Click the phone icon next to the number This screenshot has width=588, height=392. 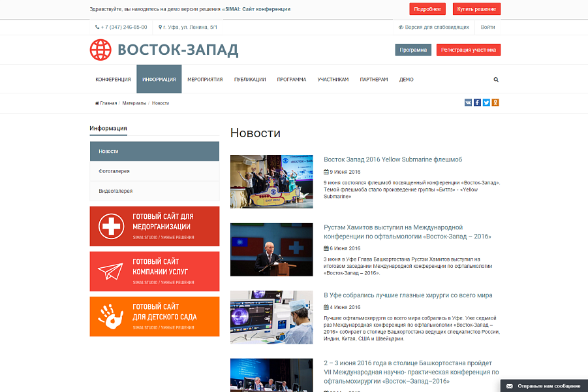click(96, 27)
